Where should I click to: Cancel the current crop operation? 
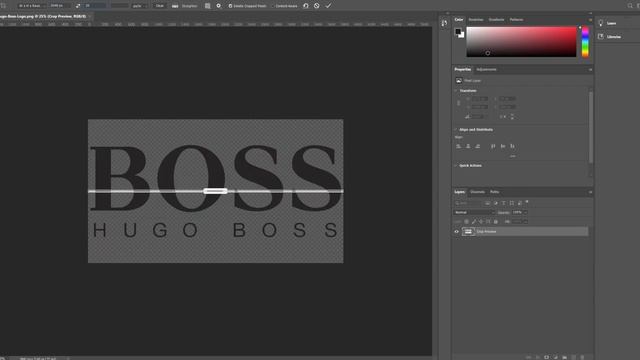tap(317, 6)
